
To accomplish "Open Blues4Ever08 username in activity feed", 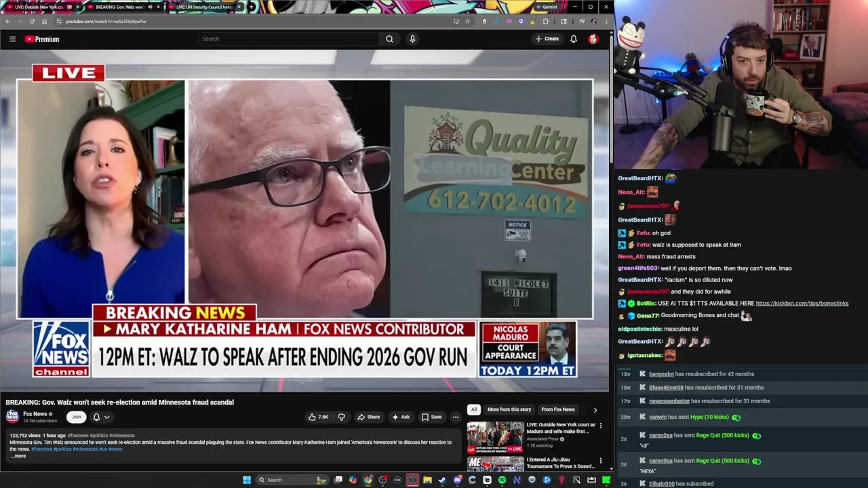I will pyautogui.click(x=666, y=388).
